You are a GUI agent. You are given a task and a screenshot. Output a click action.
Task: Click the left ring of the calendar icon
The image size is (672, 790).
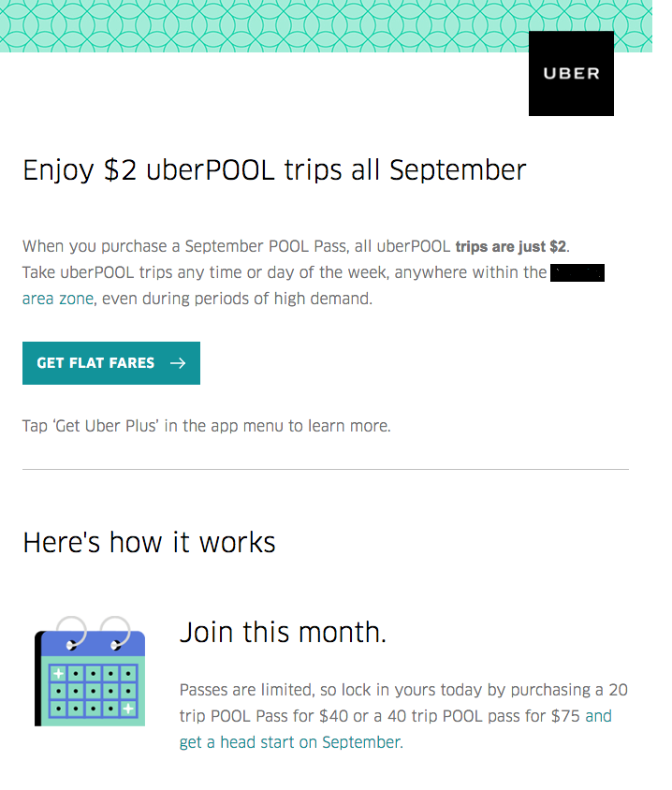(x=70, y=632)
